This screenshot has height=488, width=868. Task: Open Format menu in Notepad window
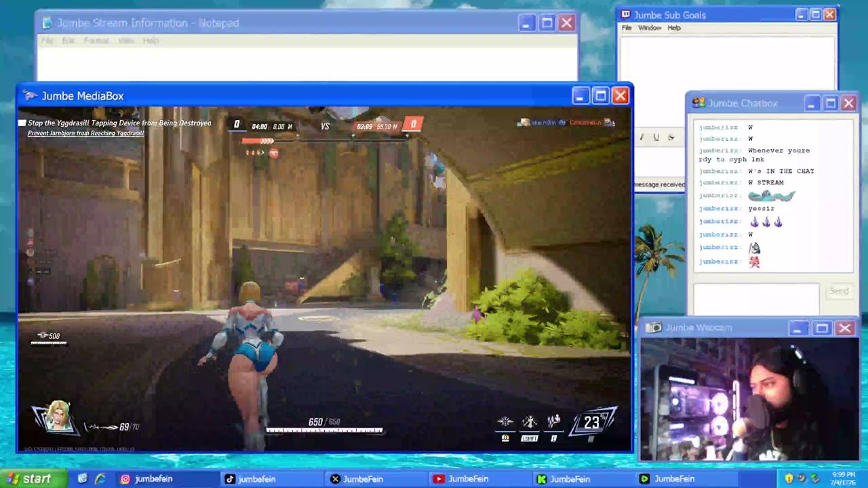click(x=96, y=41)
